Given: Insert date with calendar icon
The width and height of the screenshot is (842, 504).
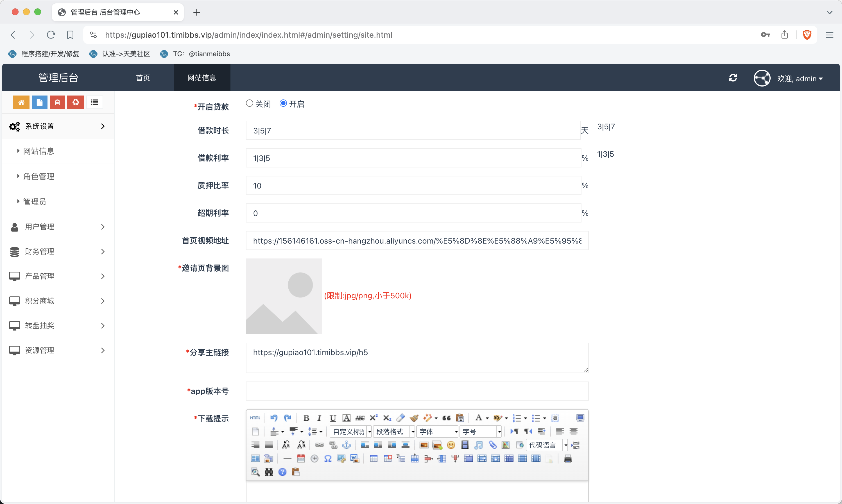Looking at the screenshot, I should pos(301,459).
